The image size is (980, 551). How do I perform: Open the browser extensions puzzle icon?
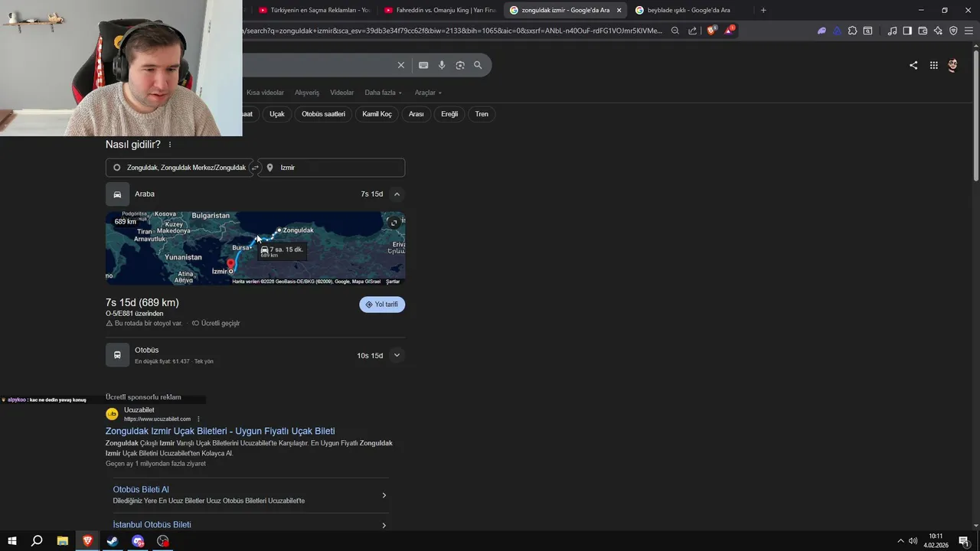tap(852, 31)
